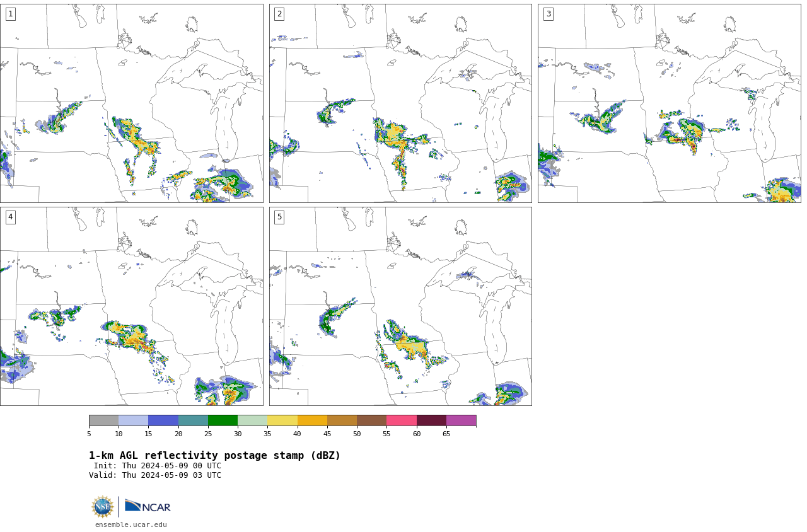This screenshot has width=807, height=532.
Task: Click the dark maroon 60-65 dBZ swatch
Action: click(x=431, y=420)
